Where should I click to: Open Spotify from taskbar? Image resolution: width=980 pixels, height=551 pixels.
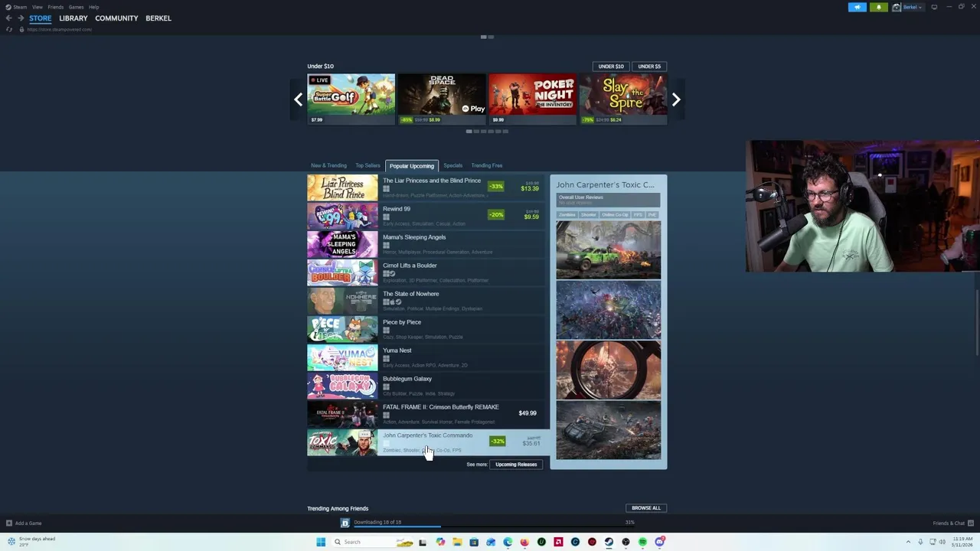(x=642, y=542)
